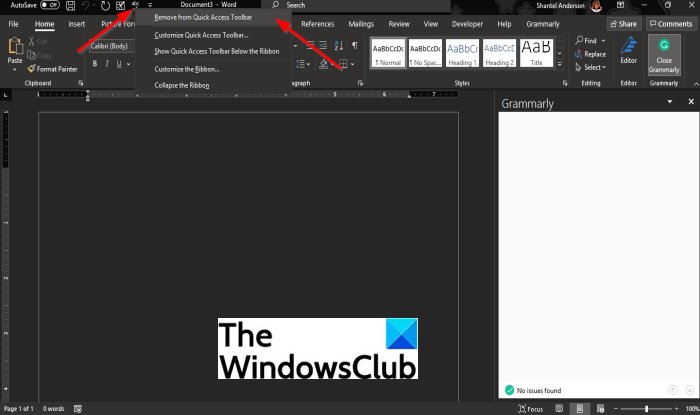
Task: Open the Grammarly pane options dropdown
Action: (670, 102)
